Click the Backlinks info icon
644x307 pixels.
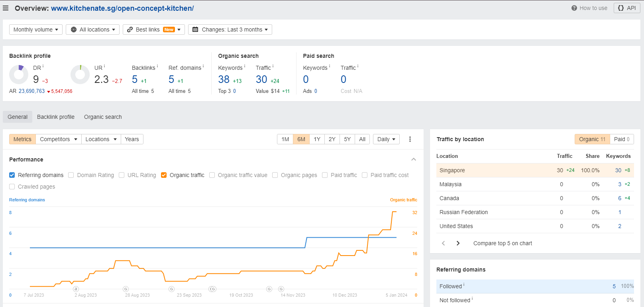(157, 66)
